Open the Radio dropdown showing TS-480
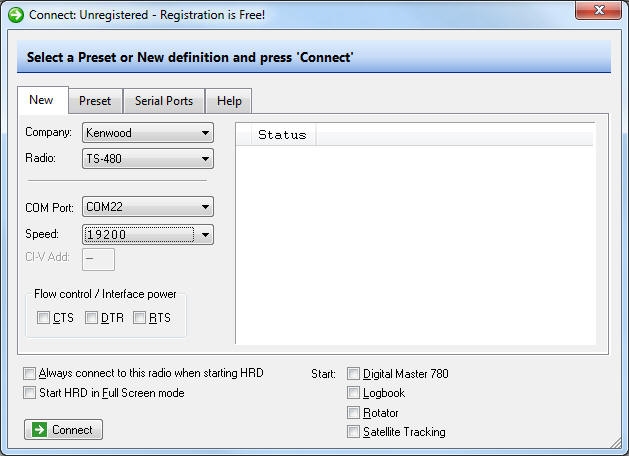This screenshot has width=629, height=456. click(148, 159)
